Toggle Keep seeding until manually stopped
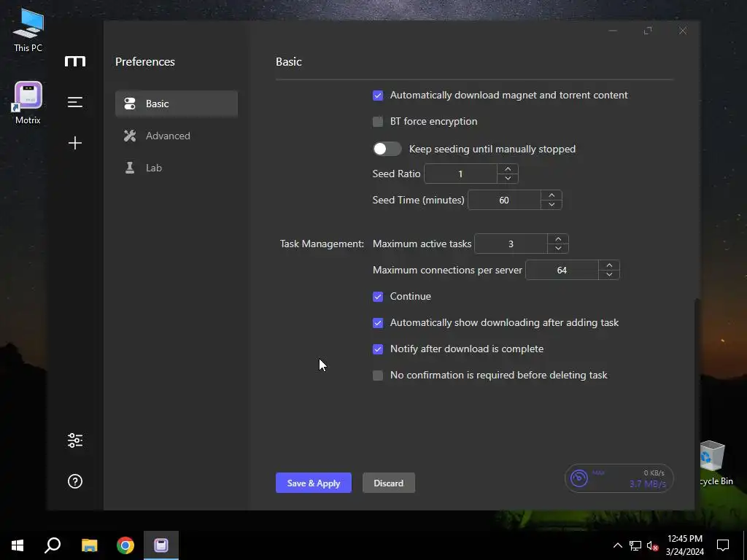The height and width of the screenshot is (560, 747). coord(387,149)
